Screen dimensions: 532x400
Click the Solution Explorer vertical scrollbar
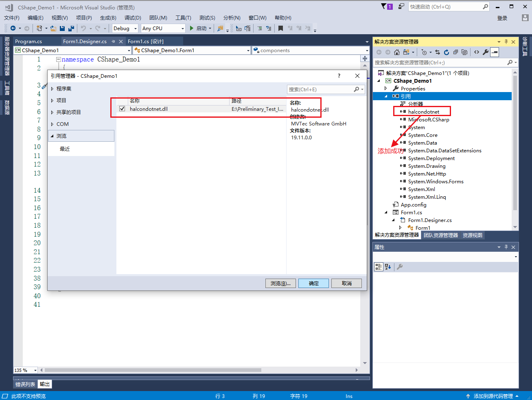515,143
